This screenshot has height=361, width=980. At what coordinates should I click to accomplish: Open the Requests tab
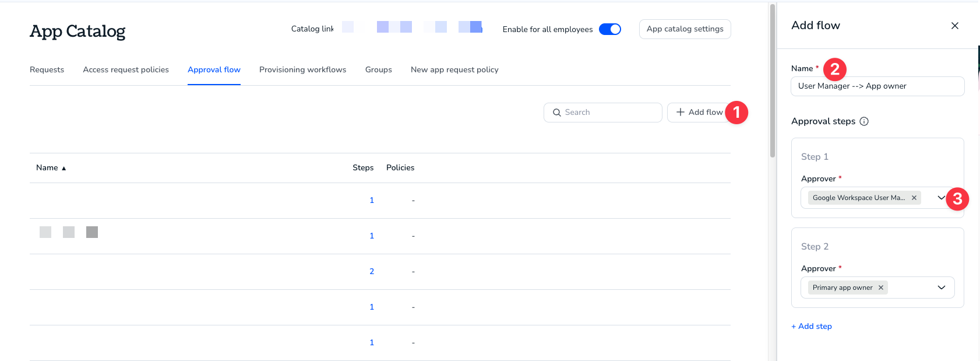47,69
